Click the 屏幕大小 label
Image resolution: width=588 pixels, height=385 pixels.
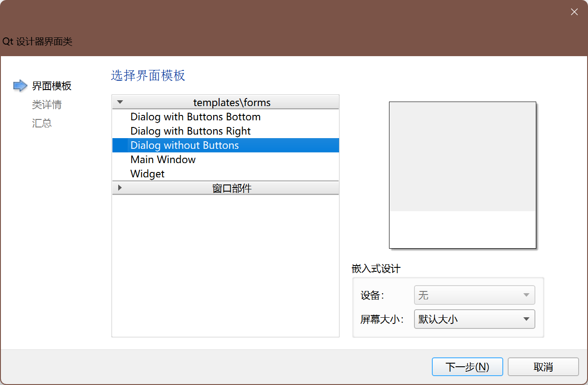tap(382, 319)
